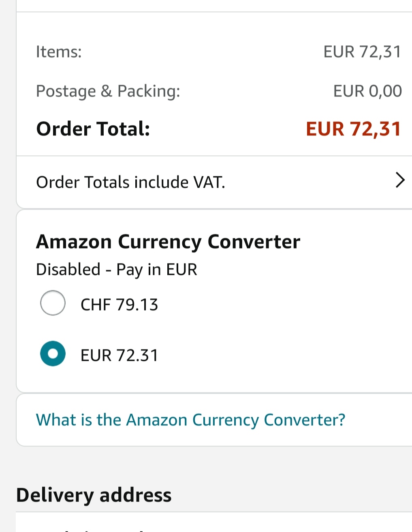Select the EUR 72.31 radio button
412x532 pixels.
tap(53, 354)
